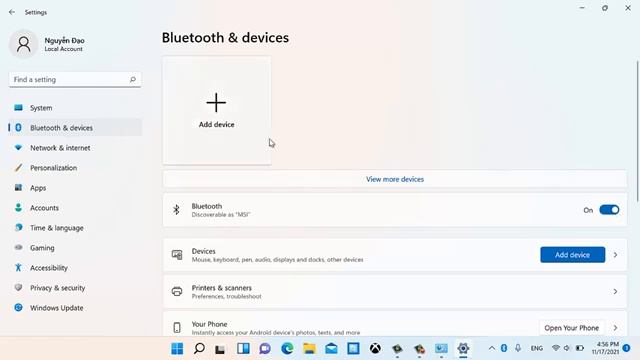Click the Bluetooth tray icon

tap(504, 348)
